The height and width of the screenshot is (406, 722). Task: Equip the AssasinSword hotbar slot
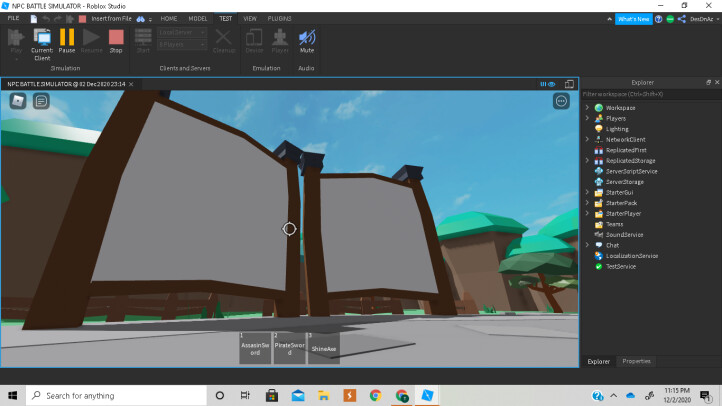[255, 348]
